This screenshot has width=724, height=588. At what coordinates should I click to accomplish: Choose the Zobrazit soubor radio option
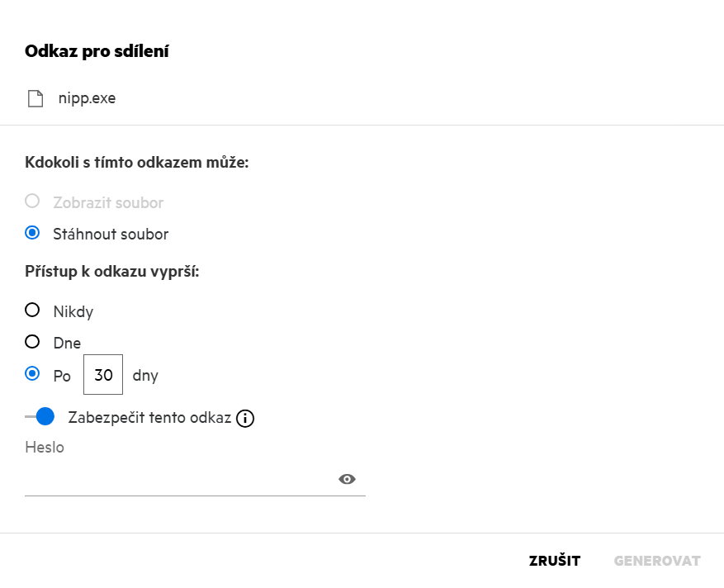coord(32,202)
